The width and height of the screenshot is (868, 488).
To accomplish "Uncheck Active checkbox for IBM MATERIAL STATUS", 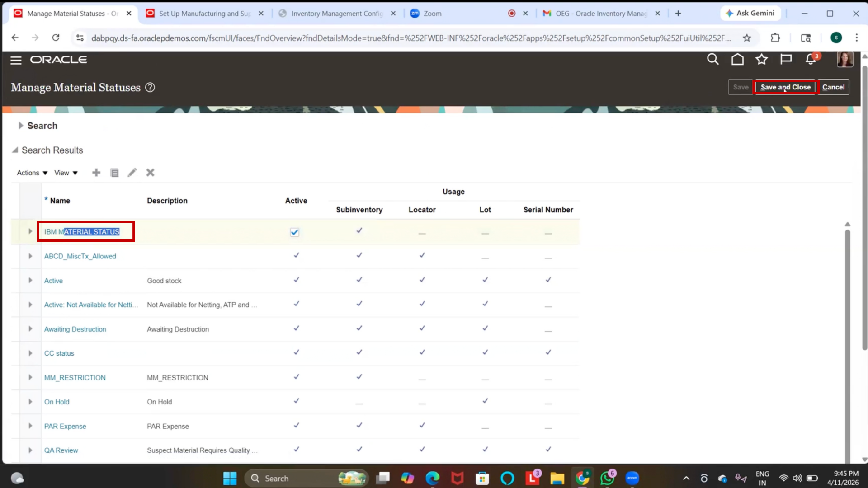I will pos(295,232).
